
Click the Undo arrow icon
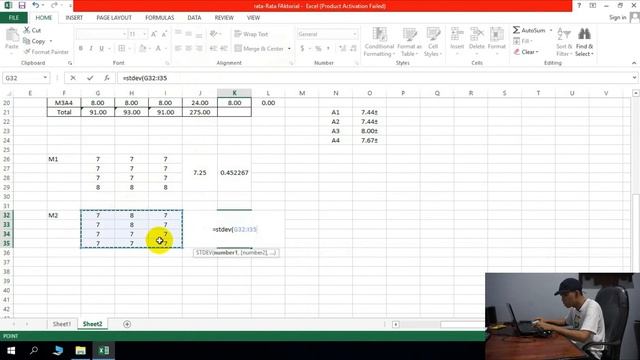[36, 5]
